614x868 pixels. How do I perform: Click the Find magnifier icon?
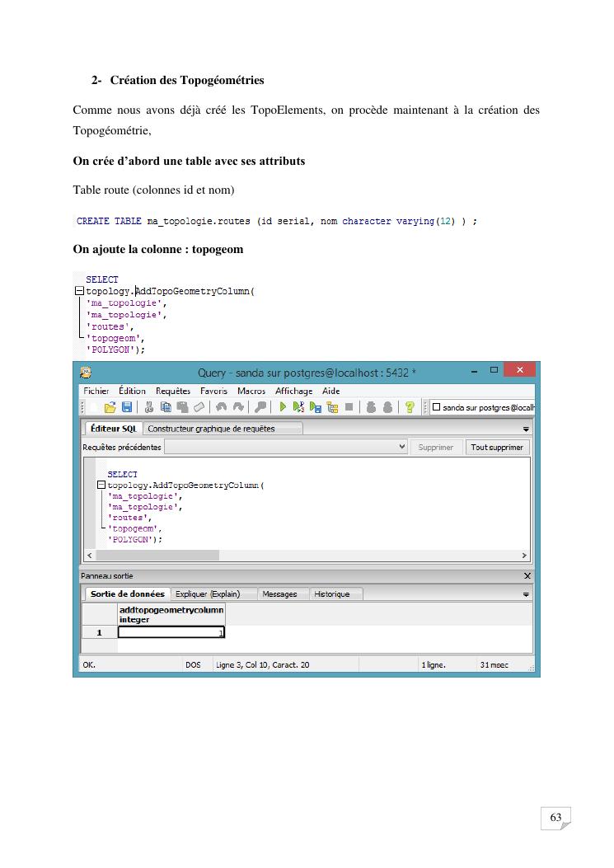click(x=261, y=407)
